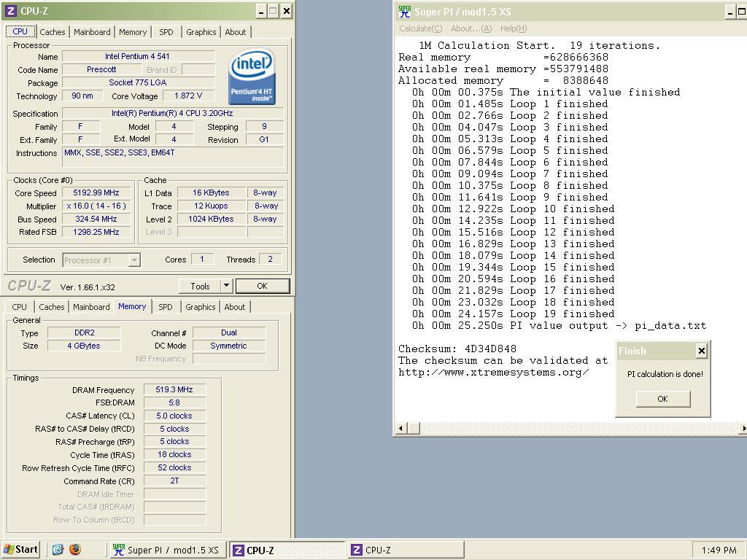This screenshot has width=747, height=560.
Task: Click OK button in CPU-Z window
Action: pyautogui.click(x=263, y=286)
